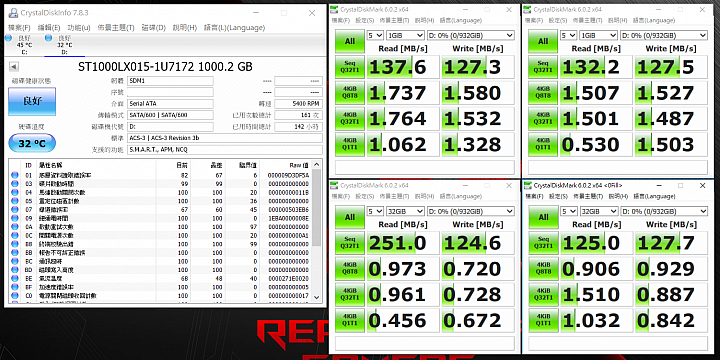The height and width of the screenshot is (360, 720).
Task: Click the Raw 值 column header
Action: pyautogui.click(x=286, y=165)
